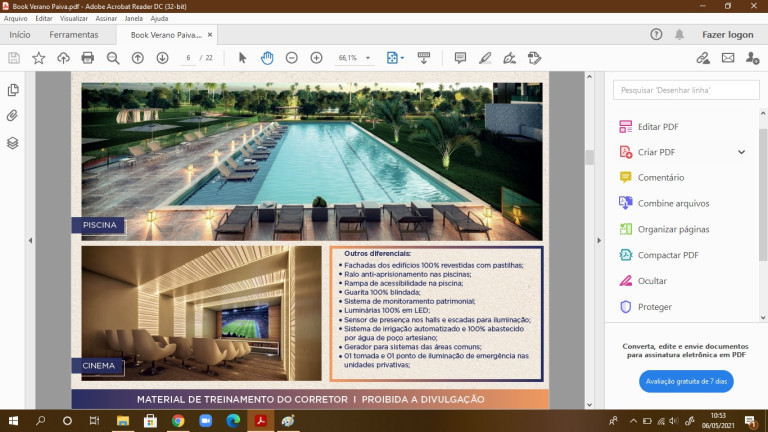The width and height of the screenshot is (768, 432).
Task: Share with others person icon
Action: [x=752, y=58]
